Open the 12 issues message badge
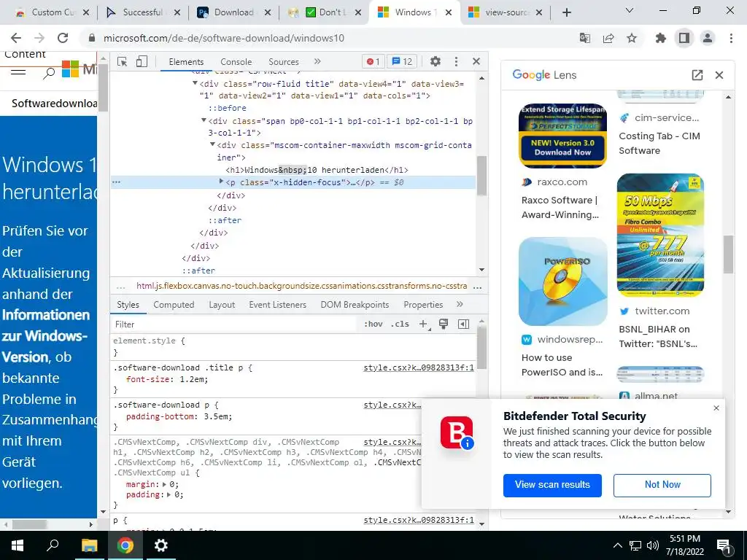Viewport: 747px width, 560px height. click(x=402, y=61)
